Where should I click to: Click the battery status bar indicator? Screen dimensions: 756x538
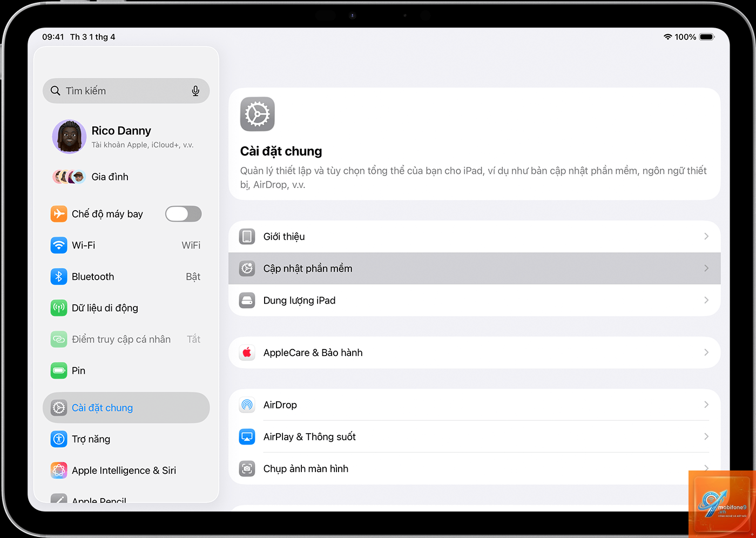pyautogui.click(x=707, y=37)
